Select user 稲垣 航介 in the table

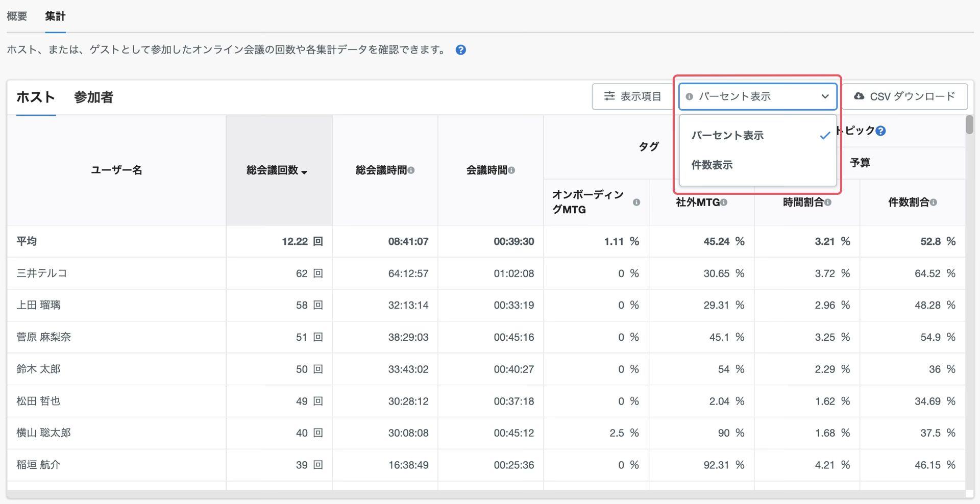38,465
